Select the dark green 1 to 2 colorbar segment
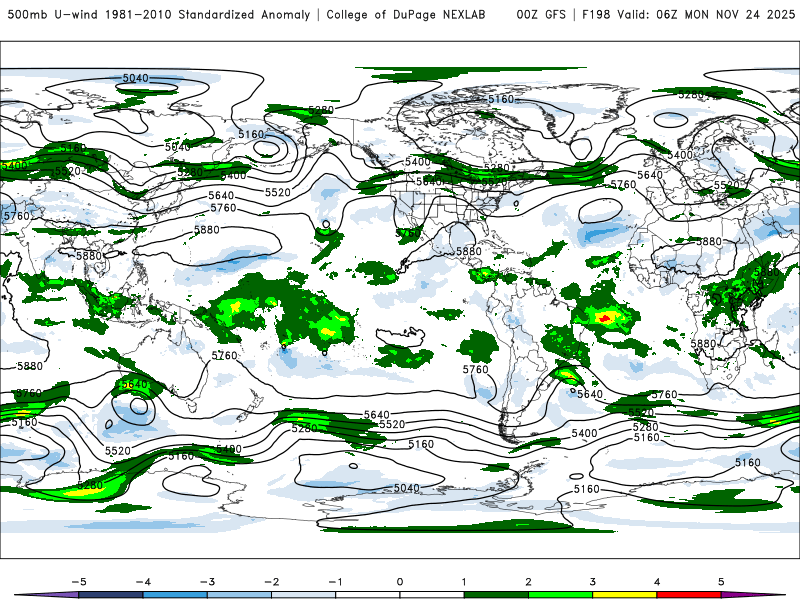800x600 pixels. [496, 595]
